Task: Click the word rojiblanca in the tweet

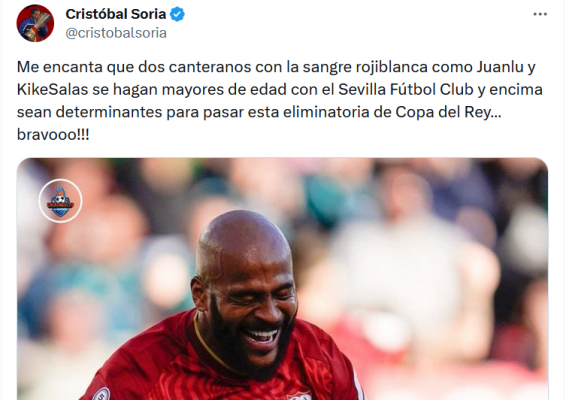Action: click(392, 67)
